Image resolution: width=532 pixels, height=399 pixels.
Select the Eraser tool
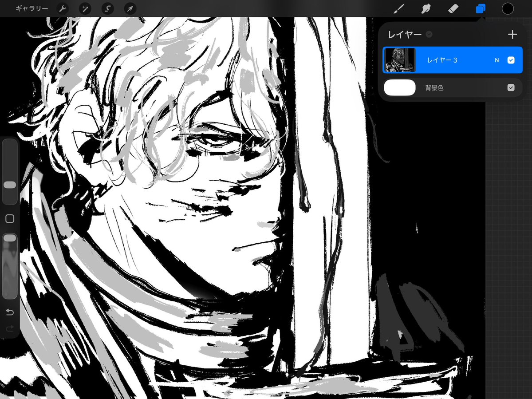coord(453,9)
